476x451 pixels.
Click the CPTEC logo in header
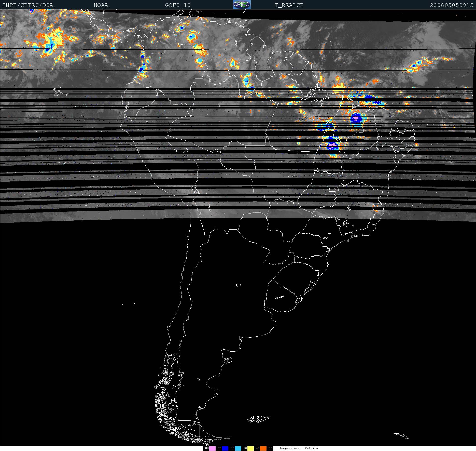click(242, 5)
